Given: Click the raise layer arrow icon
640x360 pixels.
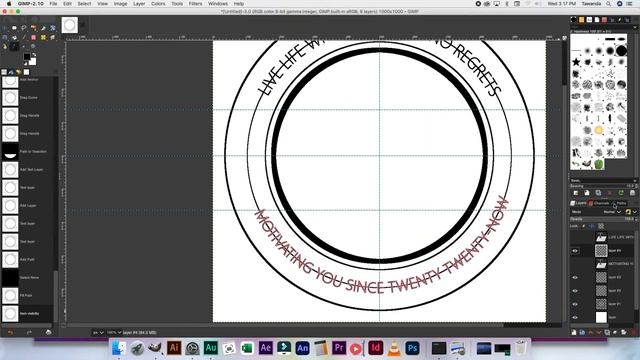Looking at the screenshot, I should coord(591,332).
